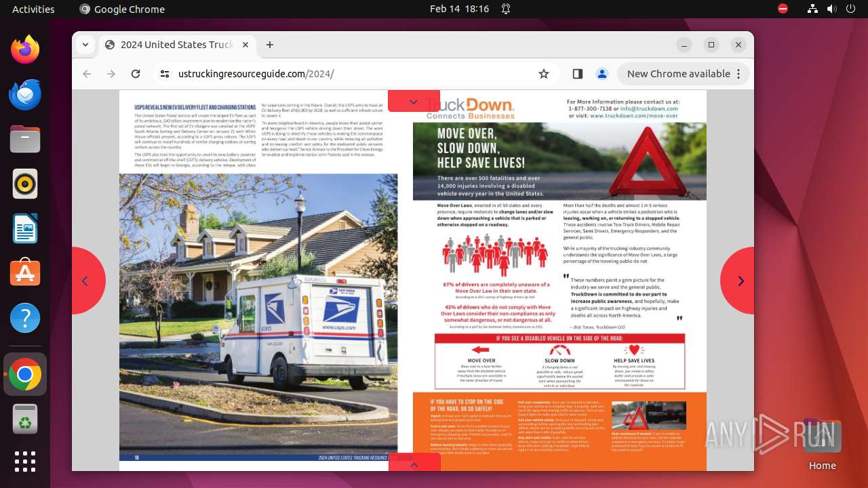Open www.truckdown.com/move-over link
Screen dimensions: 868x488
click(x=634, y=116)
